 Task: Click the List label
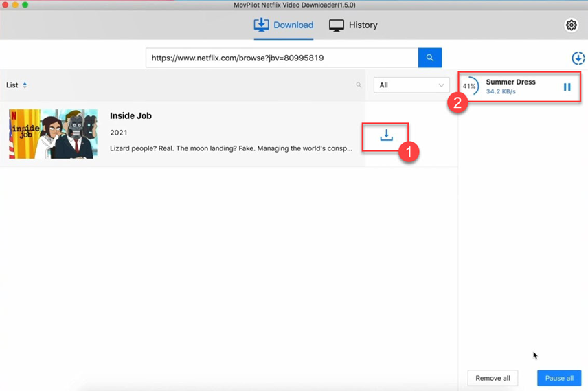[12, 85]
